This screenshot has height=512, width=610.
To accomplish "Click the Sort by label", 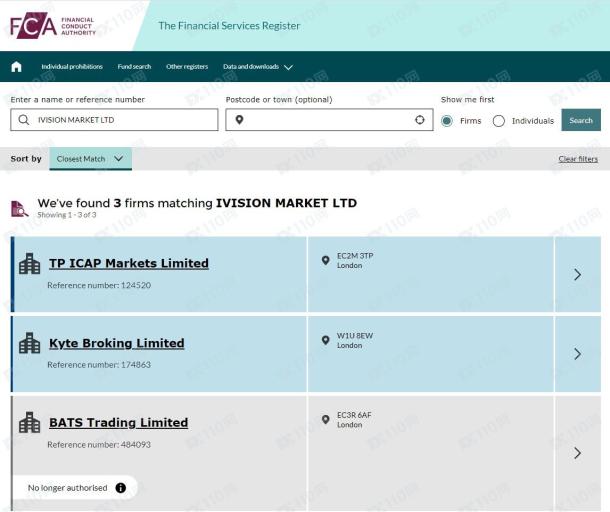I will [x=26, y=159].
